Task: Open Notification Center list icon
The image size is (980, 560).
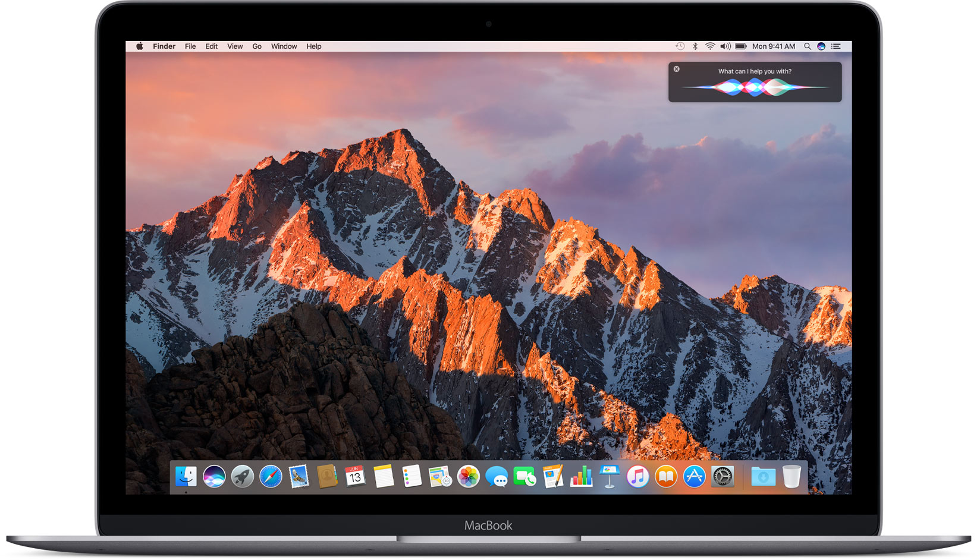Action: tap(836, 46)
